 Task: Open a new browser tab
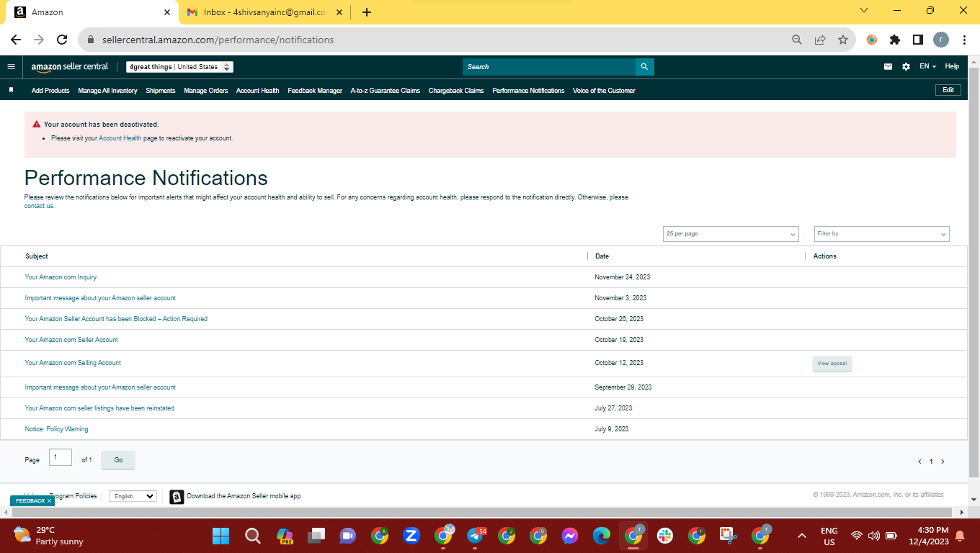[x=367, y=12]
